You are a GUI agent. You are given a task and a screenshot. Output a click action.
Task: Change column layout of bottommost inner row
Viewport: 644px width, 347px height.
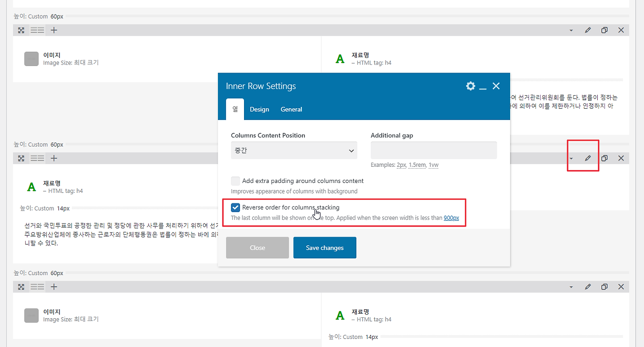[x=37, y=287]
